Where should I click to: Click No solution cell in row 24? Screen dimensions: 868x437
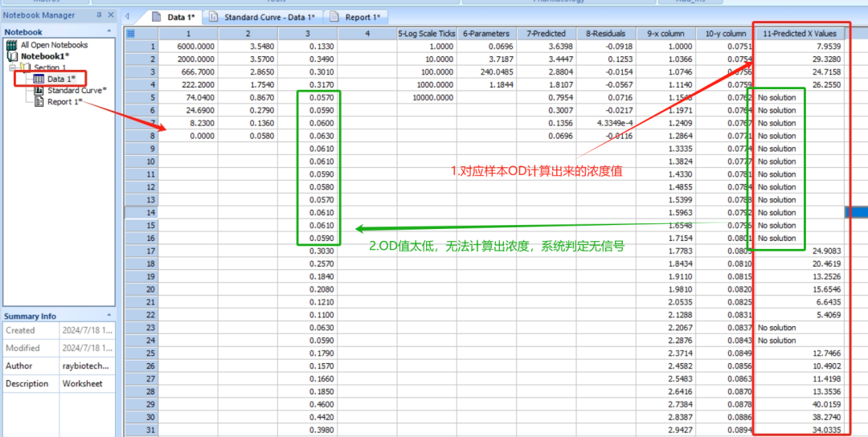click(x=800, y=340)
